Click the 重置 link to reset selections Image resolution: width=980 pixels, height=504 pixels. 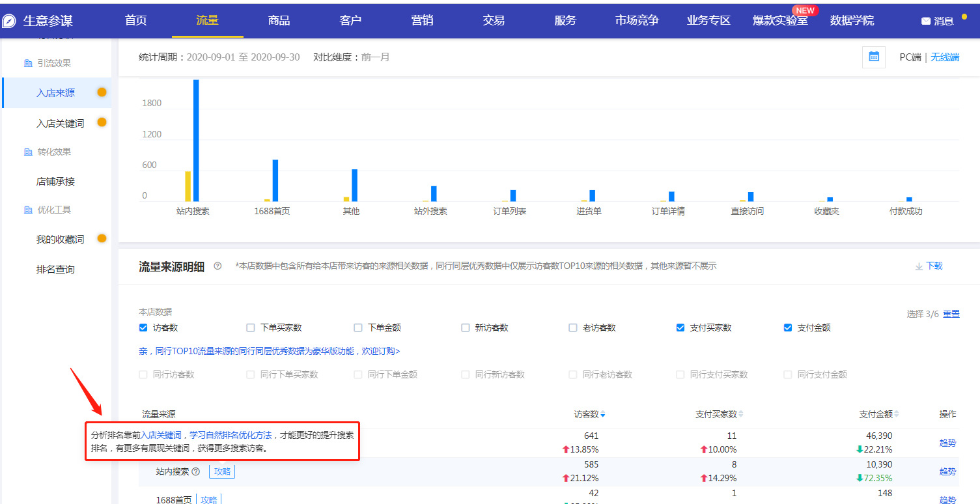tap(951, 314)
